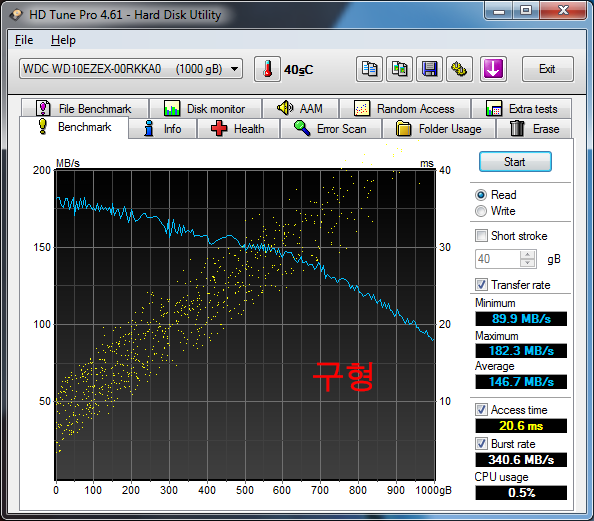Viewport: 594px width, 521px height.
Task: Click the thermometer temperature icon
Action: pyautogui.click(x=267, y=69)
